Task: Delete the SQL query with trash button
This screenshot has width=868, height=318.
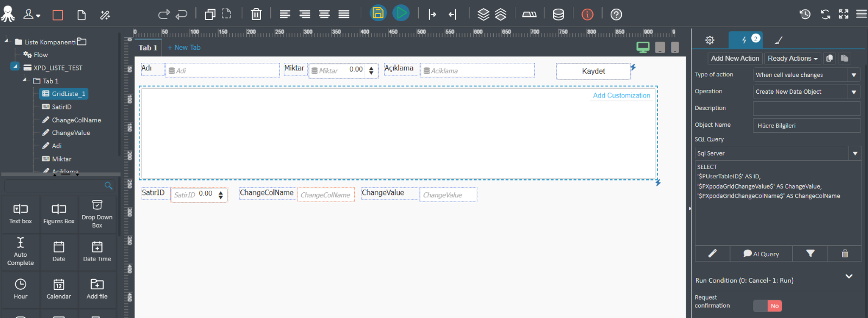Action: pyautogui.click(x=845, y=254)
